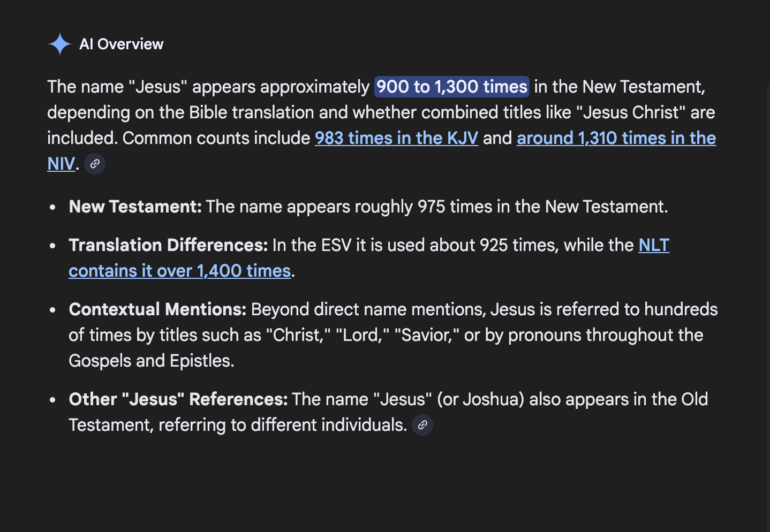Open source link icon after "different individuals."
This screenshot has width=770, height=532.
[422, 425]
